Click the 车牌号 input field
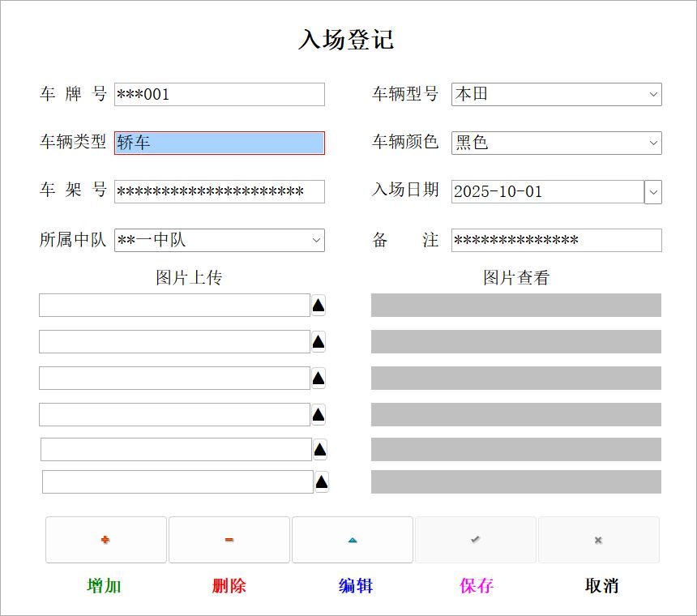 click(x=220, y=94)
